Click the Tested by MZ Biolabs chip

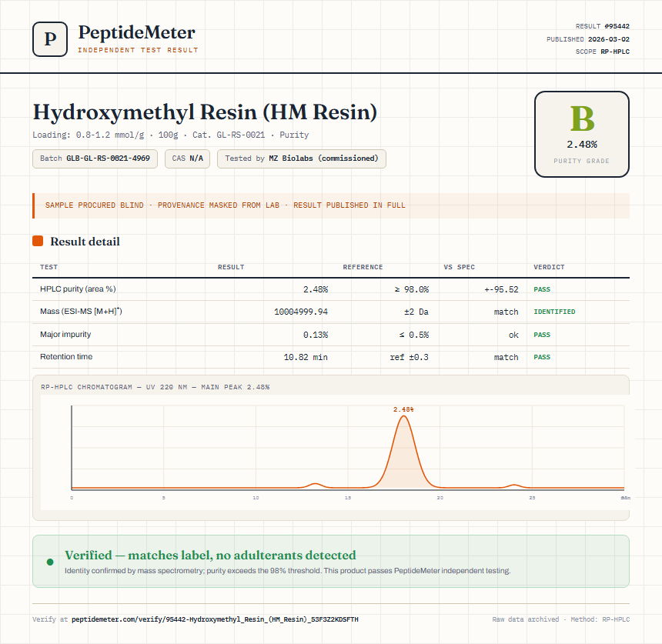coord(302,158)
